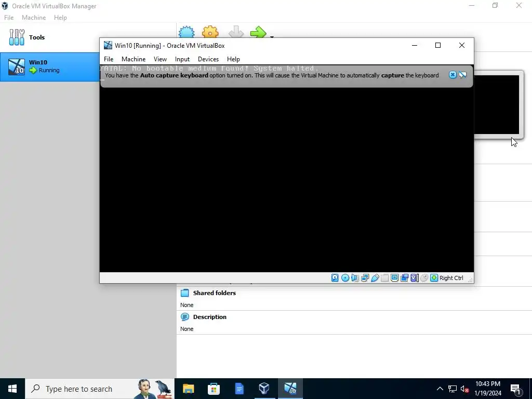
Task: Click the audio status icon in VM status bar
Action: point(355,278)
